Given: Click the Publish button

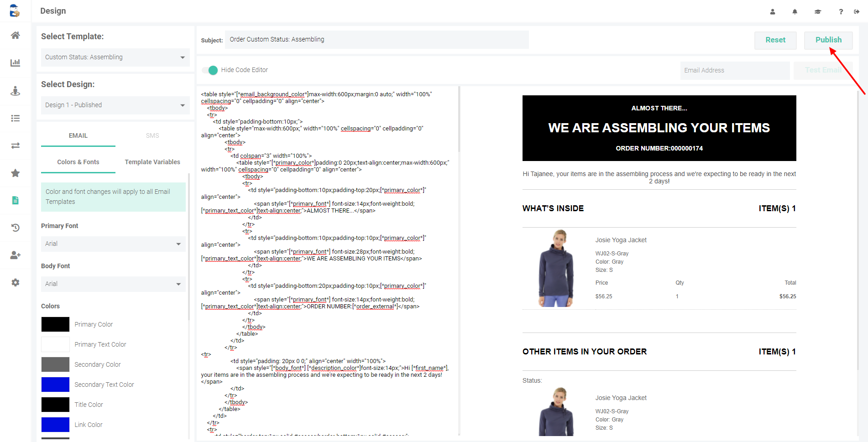Looking at the screenshot, I should pyautogui.click(x=828, y=40).
